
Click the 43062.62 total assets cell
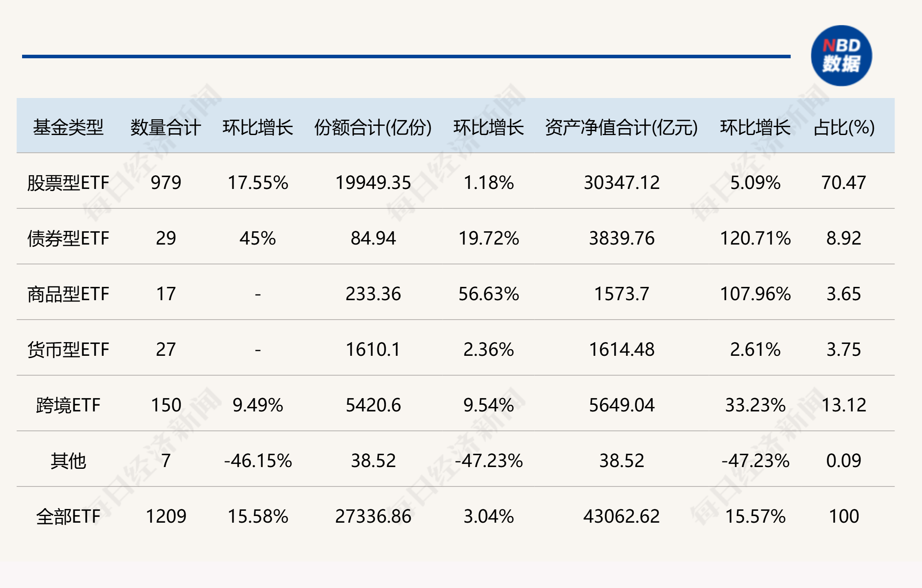pyautogui.click(x=621, y=516)
